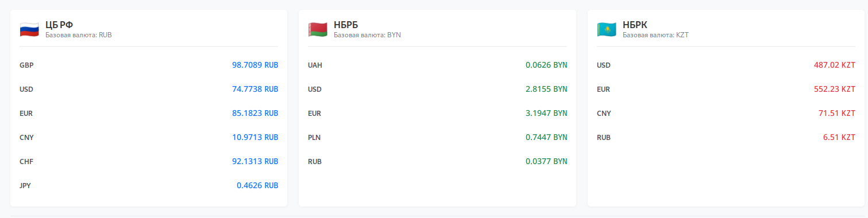Click the Kazakhstan flag icon
Image resolution: width=868 pixels, height=218 pixels.
(607, 29)
